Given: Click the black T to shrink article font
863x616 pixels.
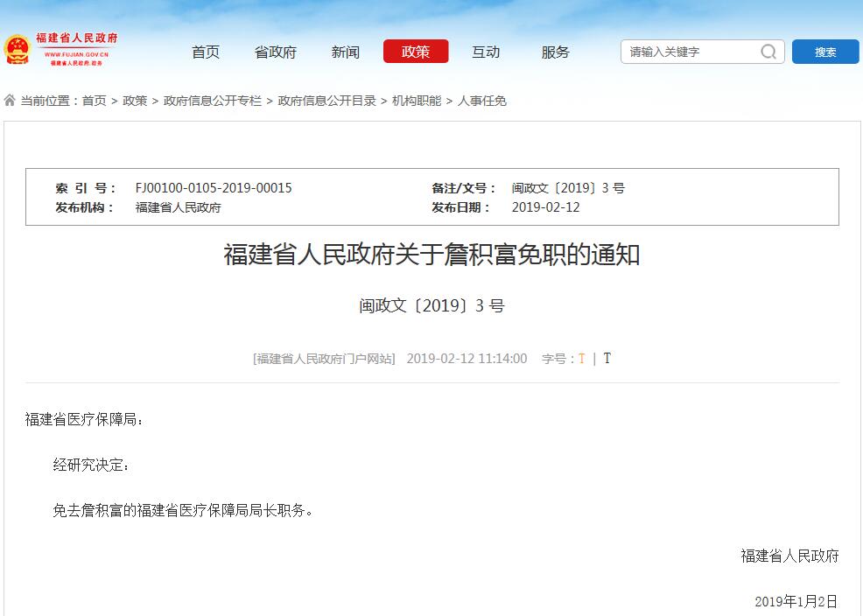Looking at the screenshot, I should tap(607, 358).
